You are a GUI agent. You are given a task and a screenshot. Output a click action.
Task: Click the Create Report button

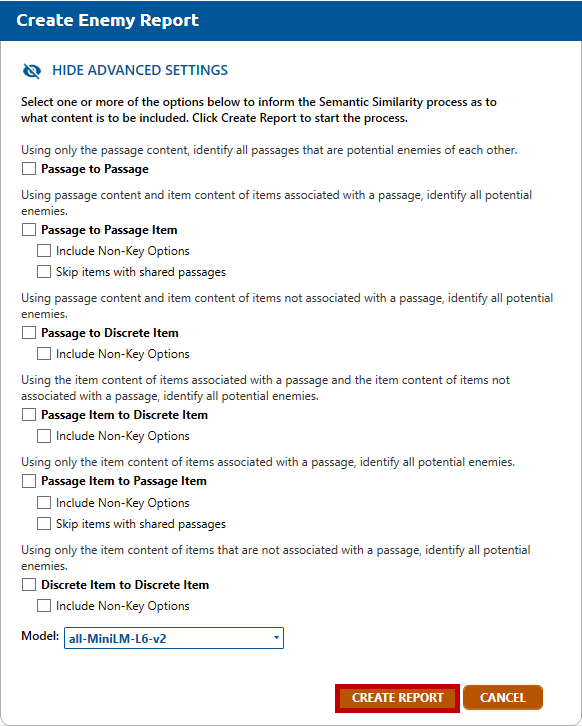397,698
